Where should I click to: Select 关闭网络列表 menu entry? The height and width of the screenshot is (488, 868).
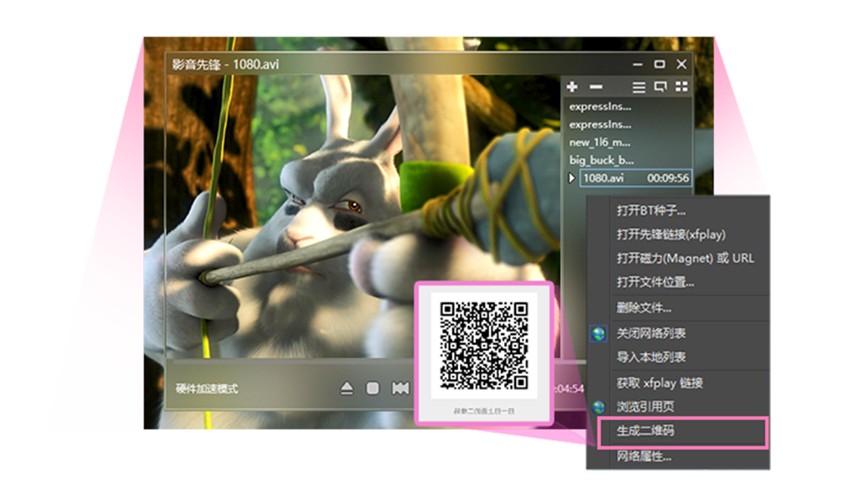[651, 333]
